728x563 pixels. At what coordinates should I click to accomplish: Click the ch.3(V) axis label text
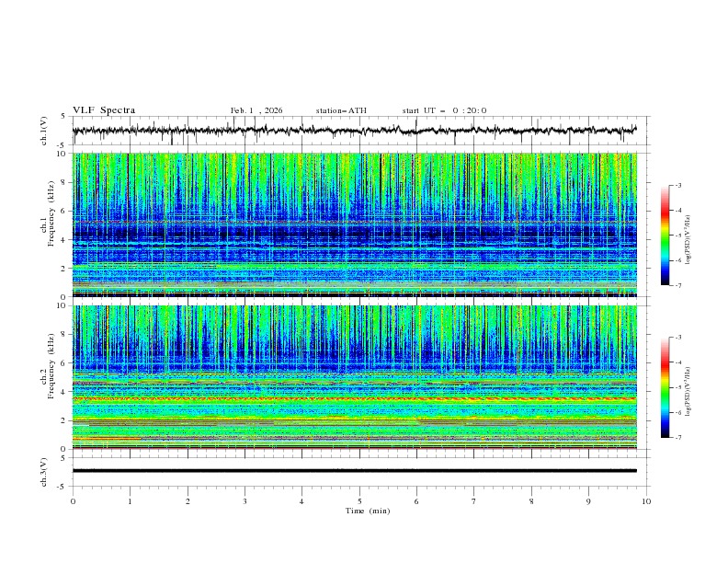click(44, 471)
